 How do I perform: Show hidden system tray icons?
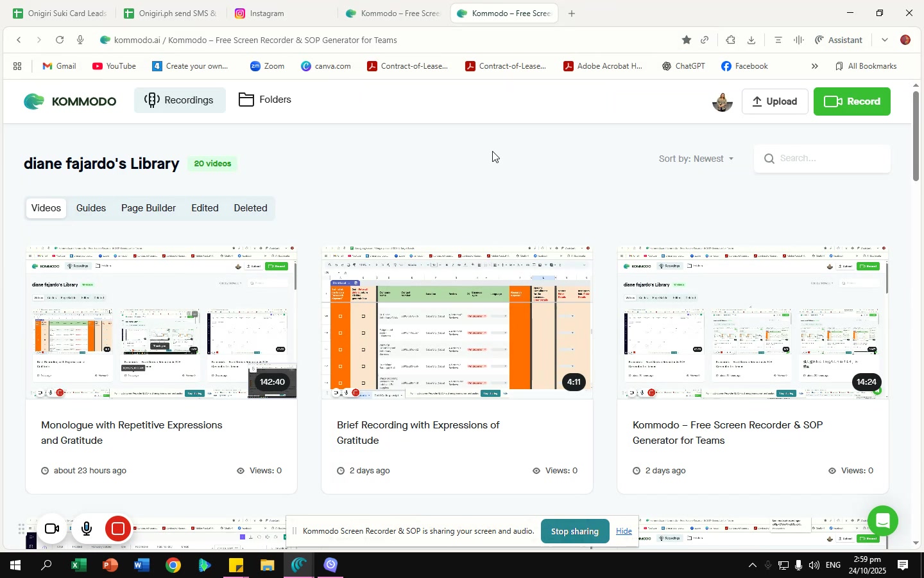click(752, 566)
